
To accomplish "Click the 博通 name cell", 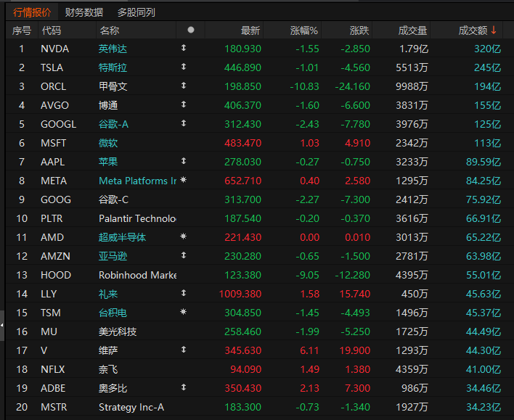I will click(108, 105).
